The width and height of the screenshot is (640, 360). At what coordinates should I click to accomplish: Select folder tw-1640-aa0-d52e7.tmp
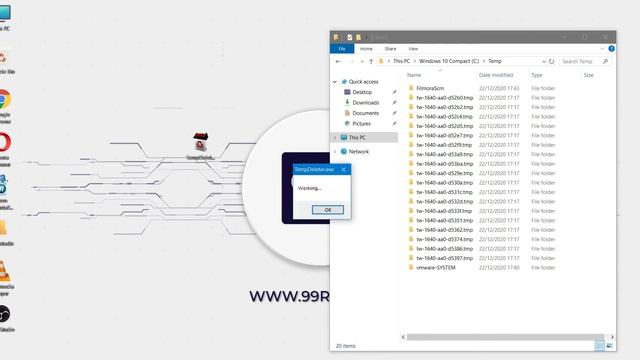(x=444, y=136)
